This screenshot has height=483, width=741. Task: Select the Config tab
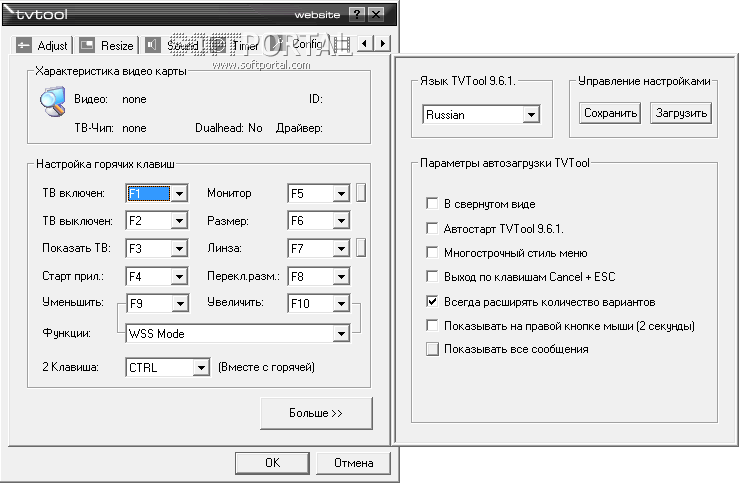pos(296,44)
